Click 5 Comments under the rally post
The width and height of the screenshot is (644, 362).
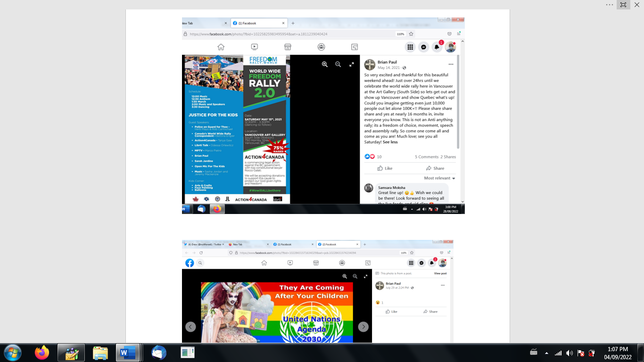[426, 156]
